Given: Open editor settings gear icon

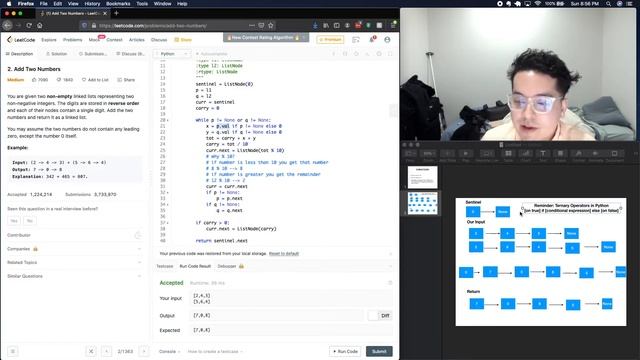Looking at the screenshot, I should [379, 54].
